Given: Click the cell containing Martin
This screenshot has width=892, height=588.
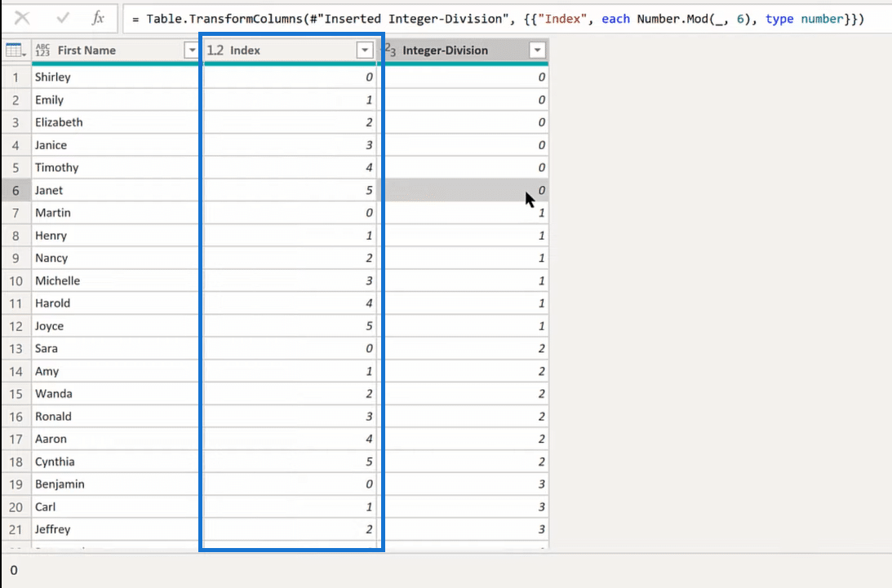Looking at the screenshot, I should pos(115,213).
